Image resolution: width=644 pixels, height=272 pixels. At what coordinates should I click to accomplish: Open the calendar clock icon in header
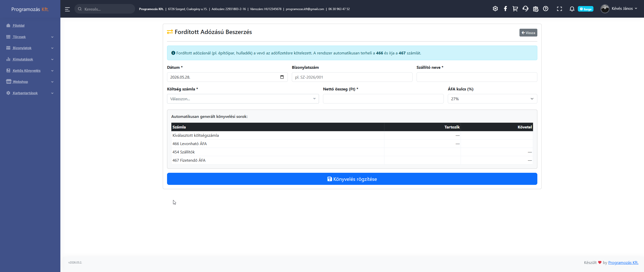[536, 9]
